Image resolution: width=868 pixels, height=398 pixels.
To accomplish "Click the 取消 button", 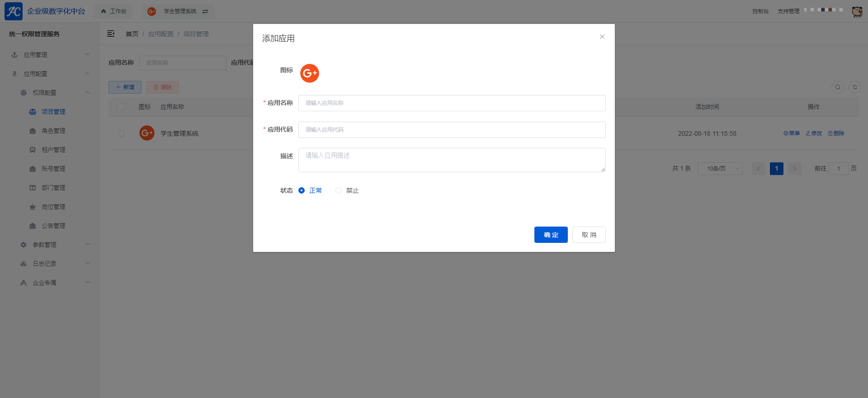I will click(x=589, y=235).
